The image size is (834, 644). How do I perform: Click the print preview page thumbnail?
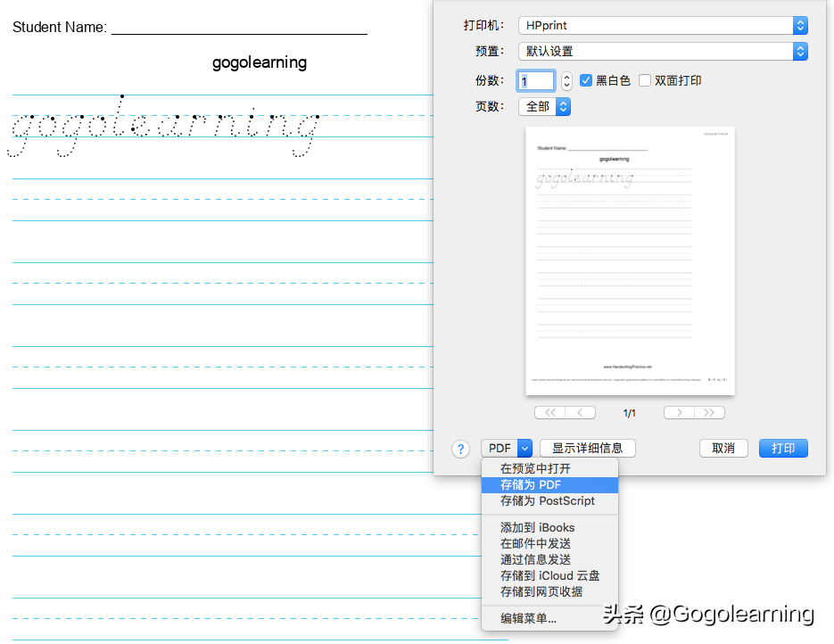[630, 260]
